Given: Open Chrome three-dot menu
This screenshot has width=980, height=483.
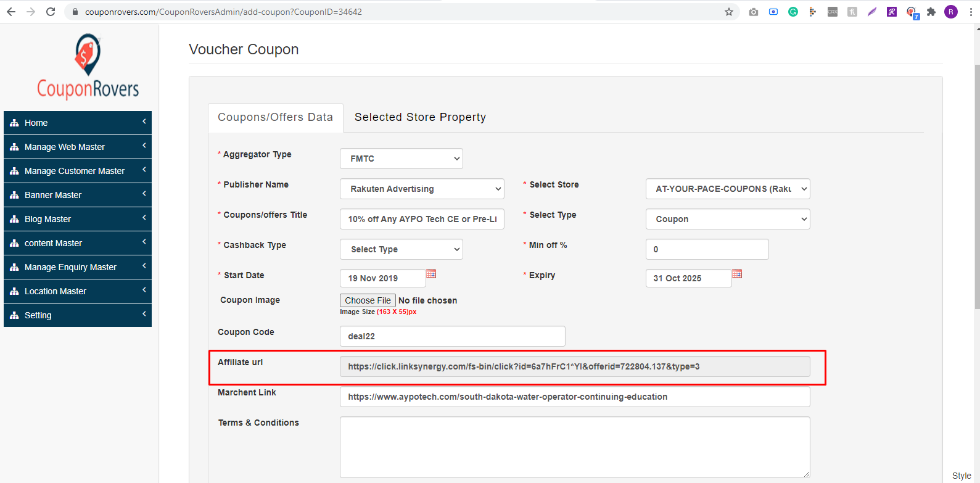Looking at the screenshot, I should click(971, 12).
